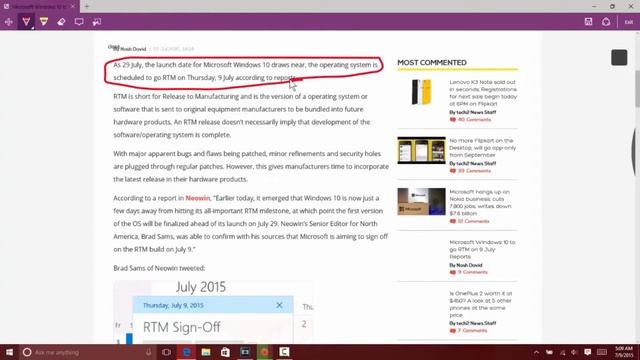Image resolution: width=640 pixels, height=360 pixels.
Task: View 39 Comments on Flipkart article
Action: [470, 171]
